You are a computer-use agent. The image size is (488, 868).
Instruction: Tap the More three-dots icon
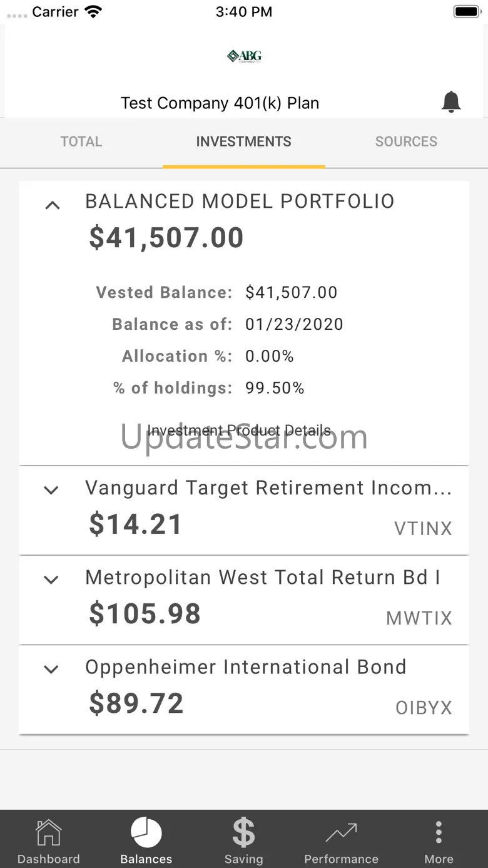439,833
